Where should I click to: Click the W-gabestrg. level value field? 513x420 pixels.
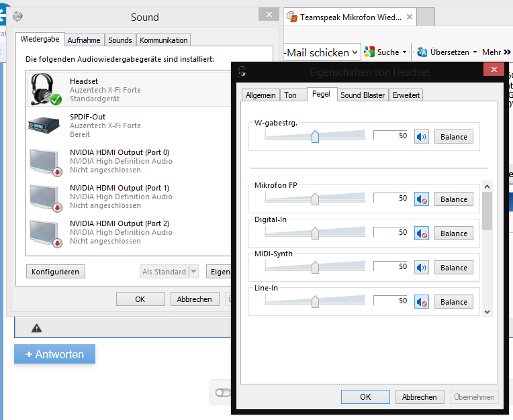click(391, 136)
